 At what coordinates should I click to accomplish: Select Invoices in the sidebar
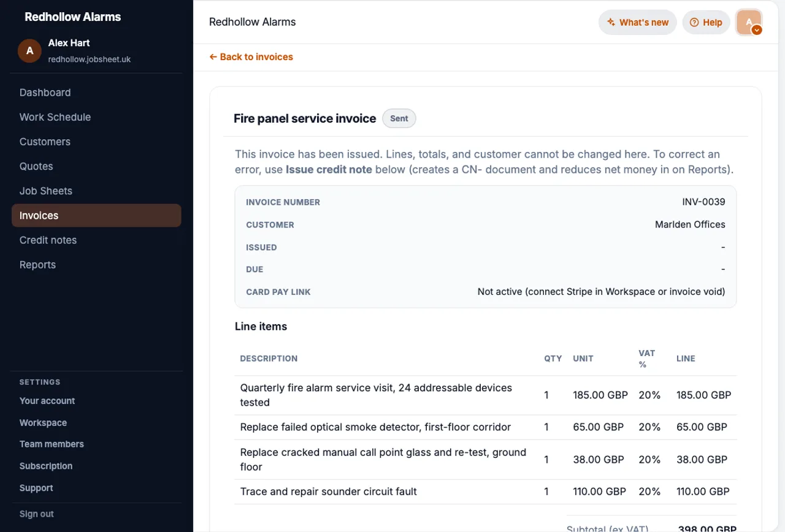pyautogui.click(x=96, y=215)
